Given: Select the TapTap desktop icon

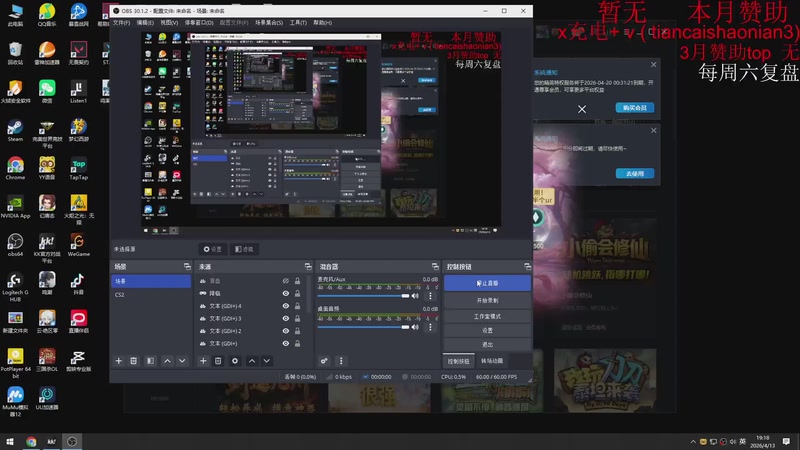Looking at the screenshot, I should coord(79,168).
